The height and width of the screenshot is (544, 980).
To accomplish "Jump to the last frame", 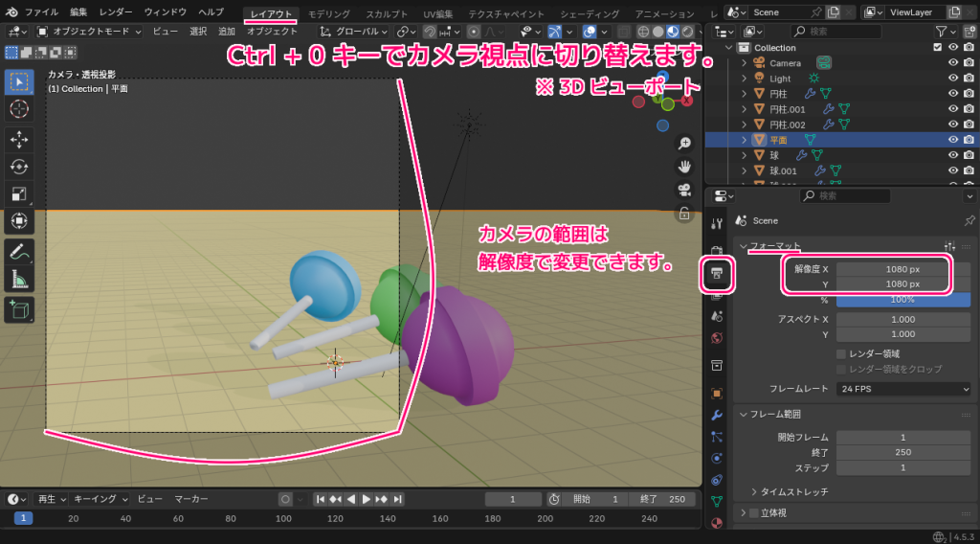I will [x=397, y=499].
